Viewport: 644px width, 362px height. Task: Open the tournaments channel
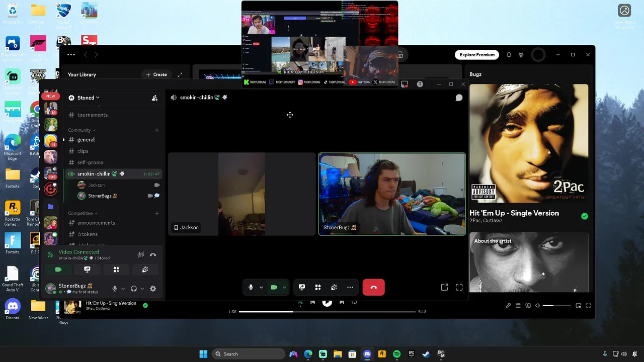coord(113,115)
